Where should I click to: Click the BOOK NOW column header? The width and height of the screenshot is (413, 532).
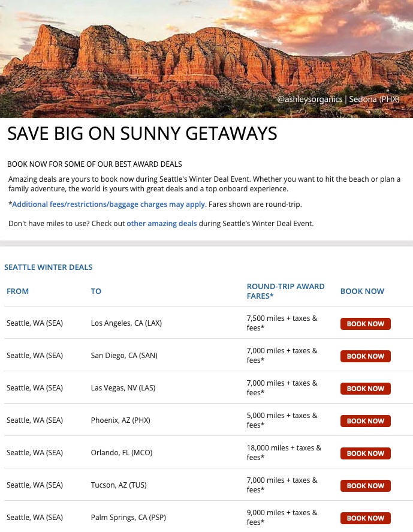pyautogui.click(x=362, y=291)
